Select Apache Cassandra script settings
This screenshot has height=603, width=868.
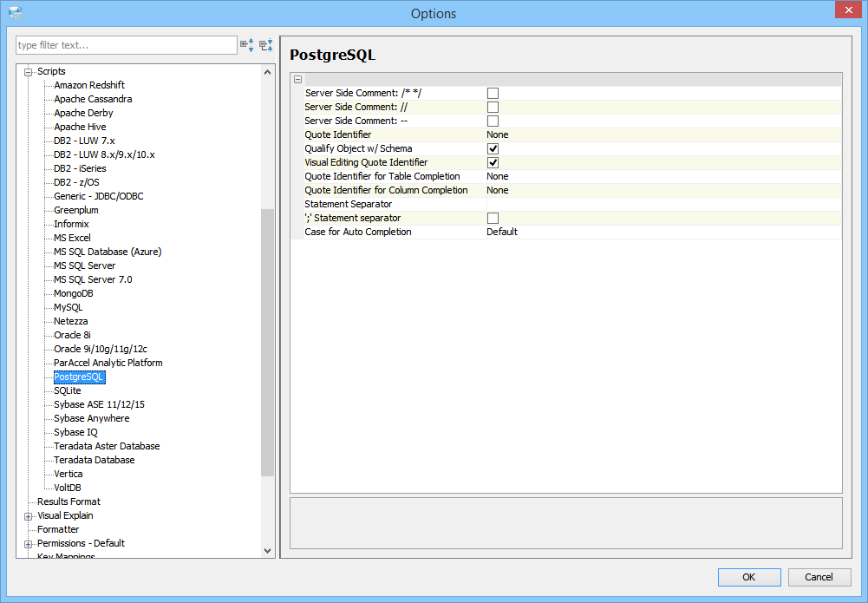[93, 99]
